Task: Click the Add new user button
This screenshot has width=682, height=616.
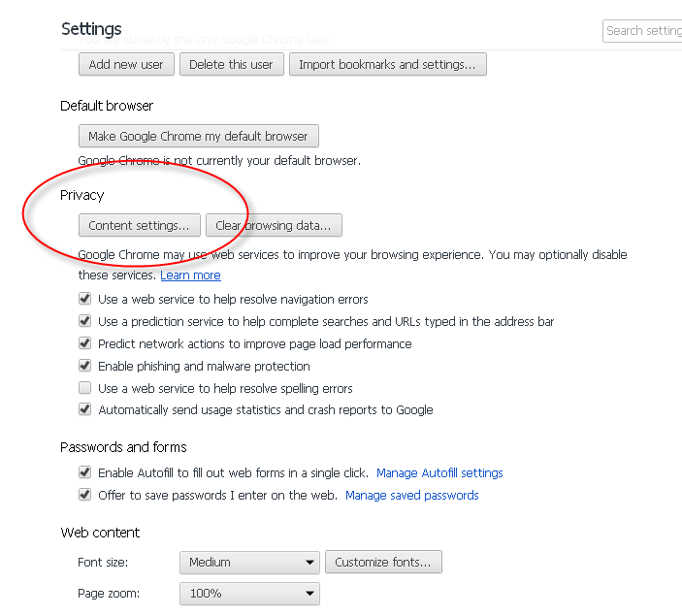Action: 126,64
